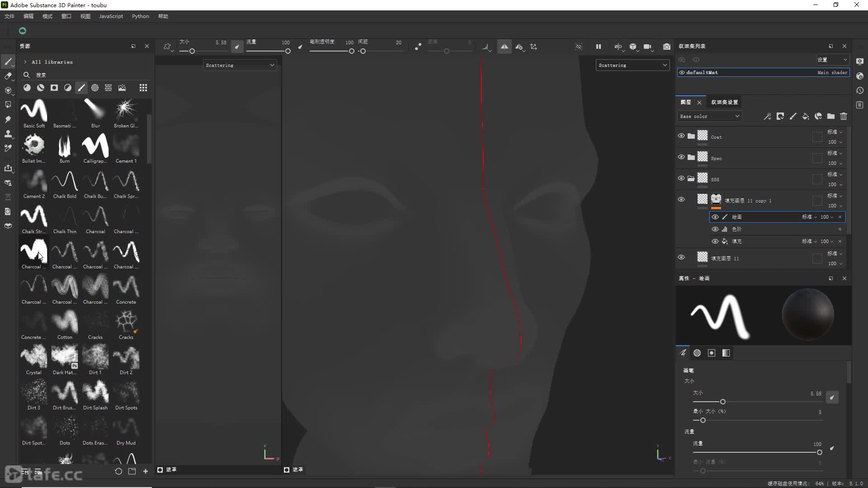This screenshot has height=488, width=868.
Task: Add a paint layer icon
Action: (x=793, y=117)
